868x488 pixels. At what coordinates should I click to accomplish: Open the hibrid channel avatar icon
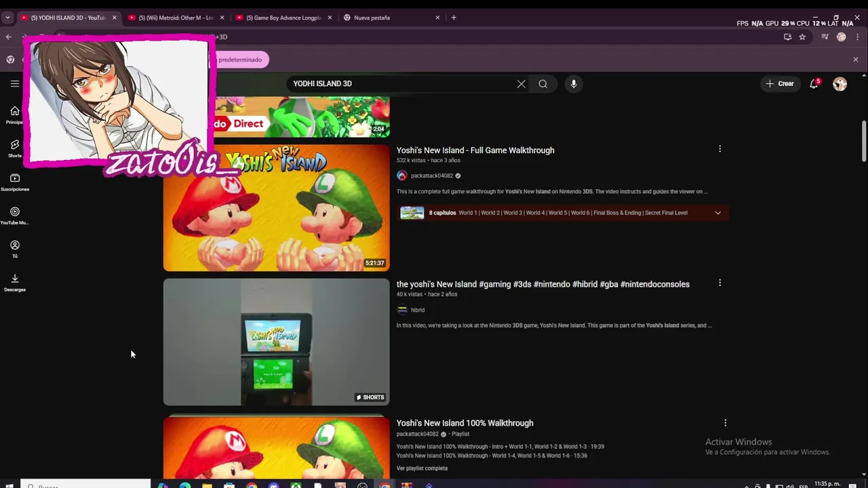tap(402, 310)
